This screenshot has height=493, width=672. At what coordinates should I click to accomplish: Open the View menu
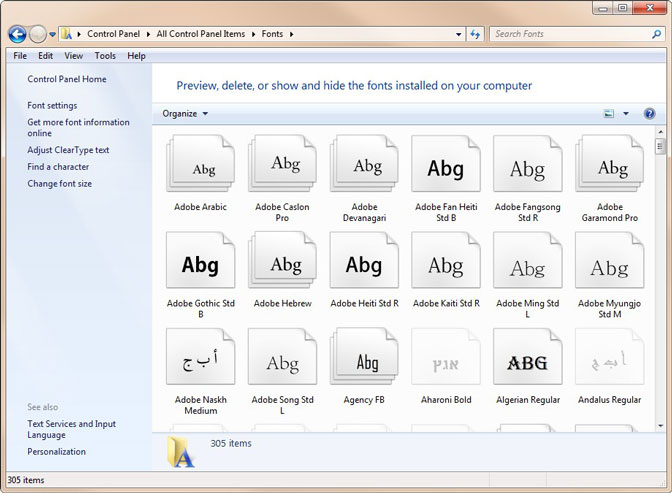[x=74, y=56]
